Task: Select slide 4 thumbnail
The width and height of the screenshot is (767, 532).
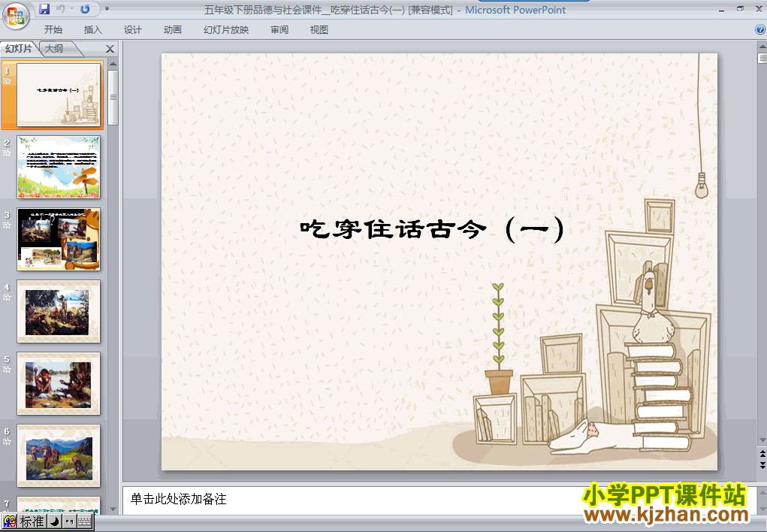Action: coord(59,311)
